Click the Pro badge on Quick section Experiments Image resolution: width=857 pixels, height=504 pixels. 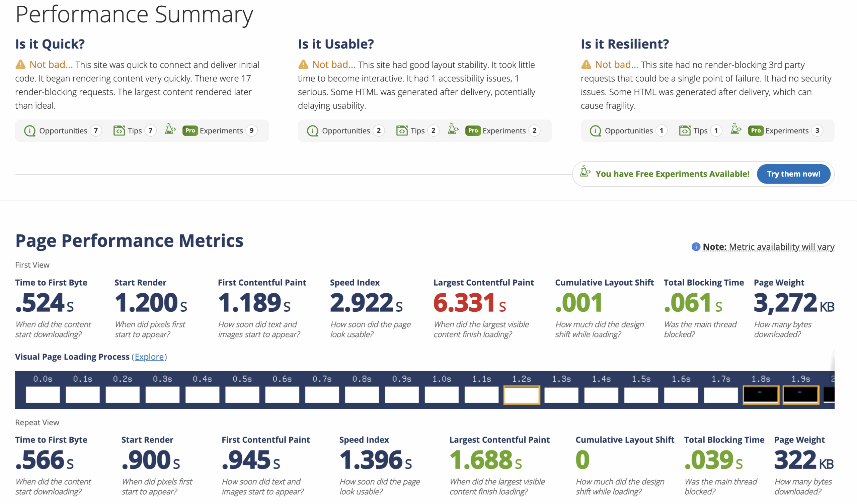[x=190, y=130]
